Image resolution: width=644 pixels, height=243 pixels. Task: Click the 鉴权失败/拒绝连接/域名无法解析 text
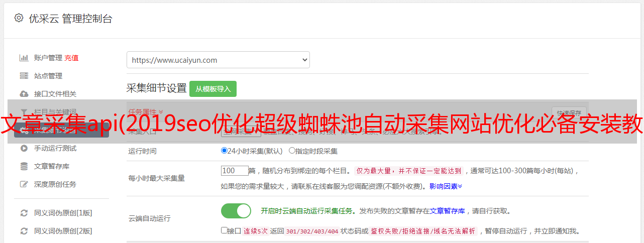[x=423, y=231]
